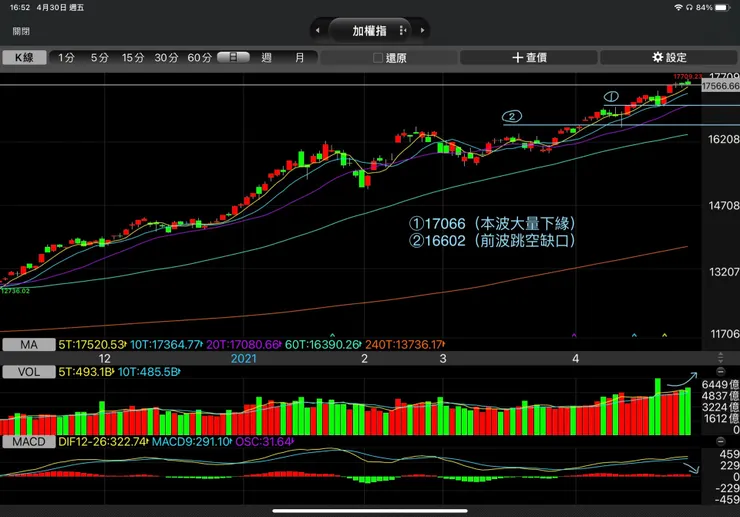Viewport: 740px width, 517px height.
Task: Collapse the MACD panel with minus icon
Action: click(x=720, y=441)
